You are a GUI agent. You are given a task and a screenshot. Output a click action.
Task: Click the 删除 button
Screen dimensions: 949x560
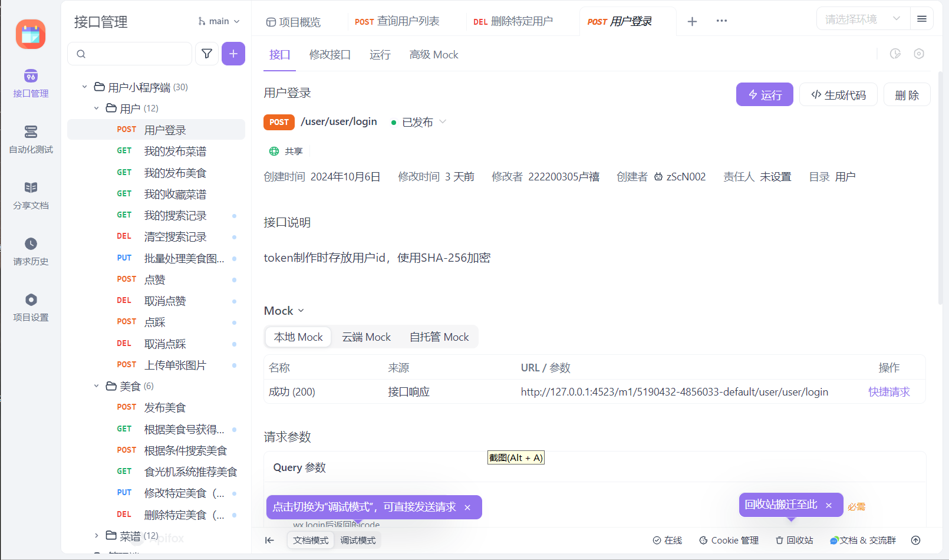pos(907,95)
